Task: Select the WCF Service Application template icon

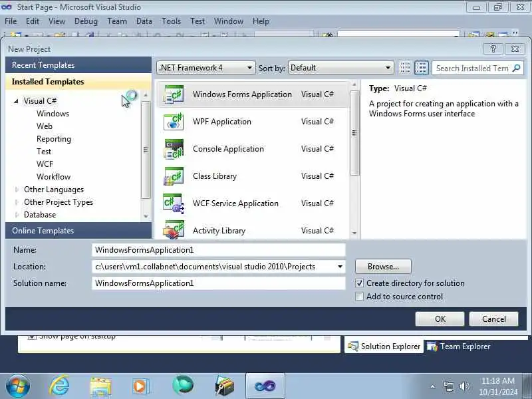Action: pos(174,203)
